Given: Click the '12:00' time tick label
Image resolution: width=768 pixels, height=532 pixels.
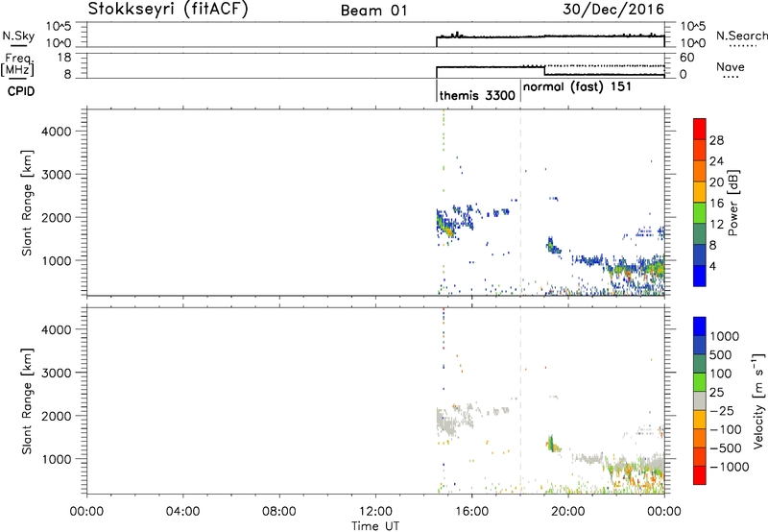Looking at the screenshot, I should (x=375, y=512).
